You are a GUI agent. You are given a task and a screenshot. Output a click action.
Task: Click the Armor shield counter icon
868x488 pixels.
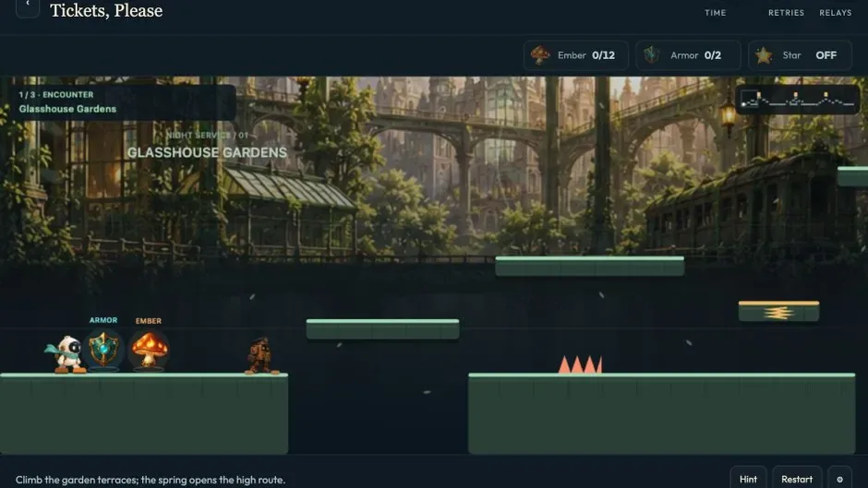652,54
